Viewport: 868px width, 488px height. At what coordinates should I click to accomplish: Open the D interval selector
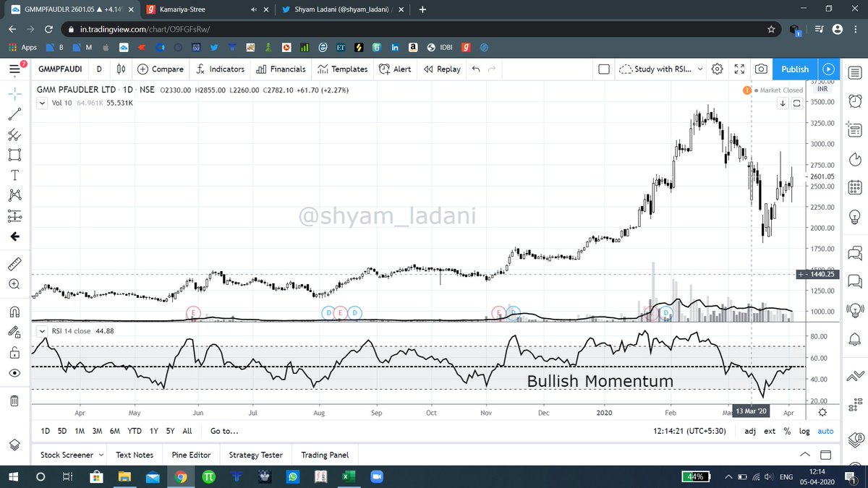click(99, 69)
